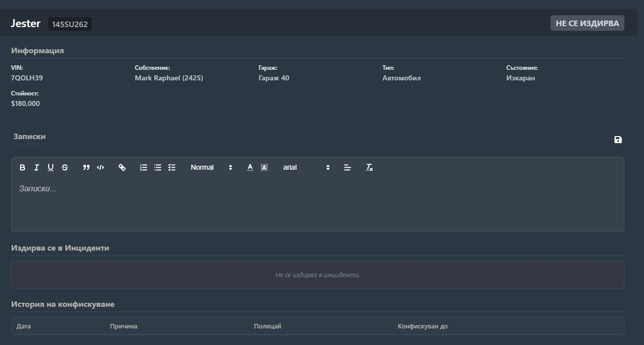Click the Конфискуван до column header
The width and height of the screenshot is (644, 345).
click(x=422, y=326)
